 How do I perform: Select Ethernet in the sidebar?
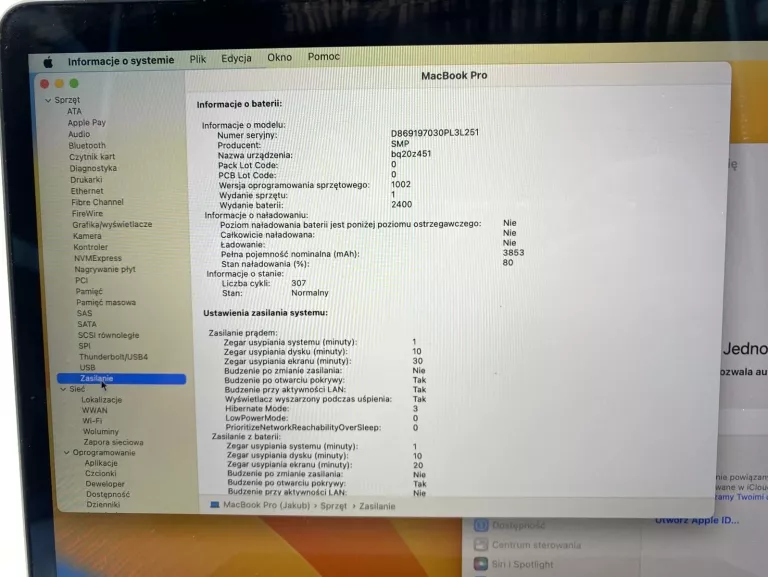87,191
